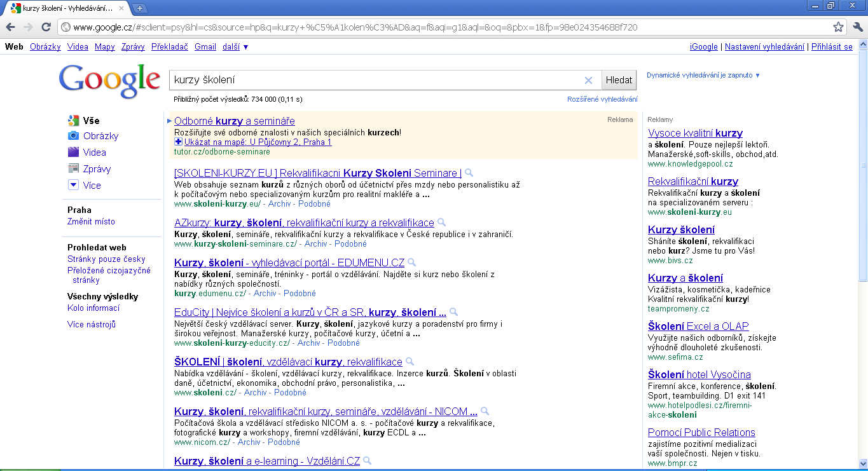Clear search box with the X icon

588,80
